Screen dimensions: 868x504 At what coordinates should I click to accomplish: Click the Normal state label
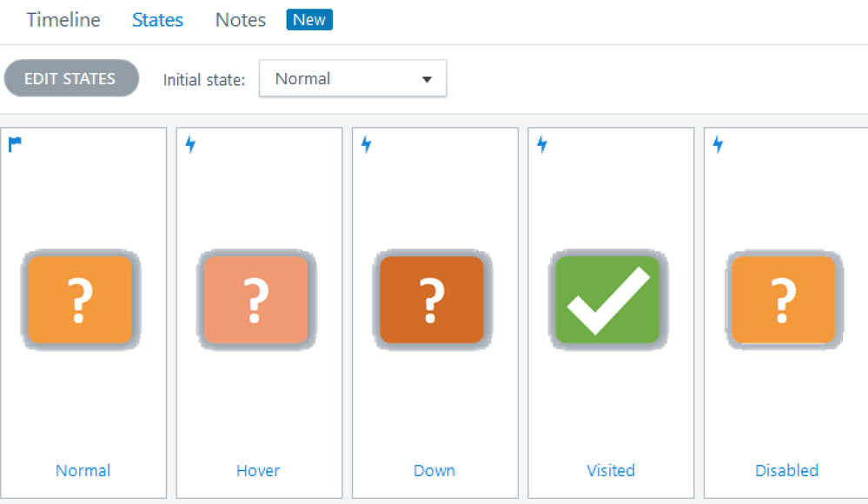pyautogui.click(x=83, y=470)
